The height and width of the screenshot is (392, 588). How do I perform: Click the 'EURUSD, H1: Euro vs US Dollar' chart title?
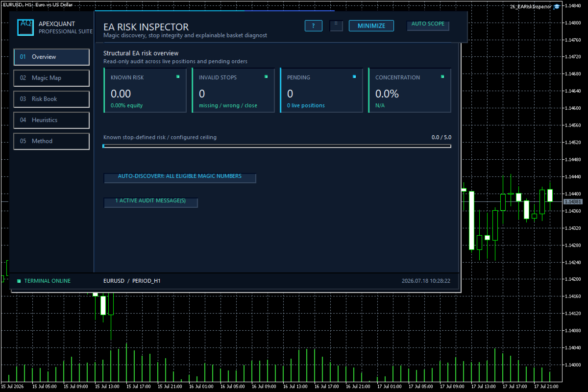37,4
